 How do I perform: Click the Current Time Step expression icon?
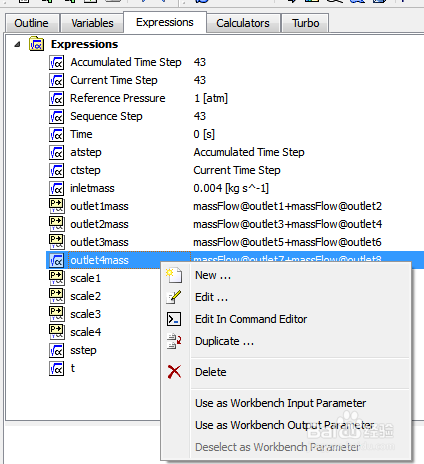click(x=56, y=80)
